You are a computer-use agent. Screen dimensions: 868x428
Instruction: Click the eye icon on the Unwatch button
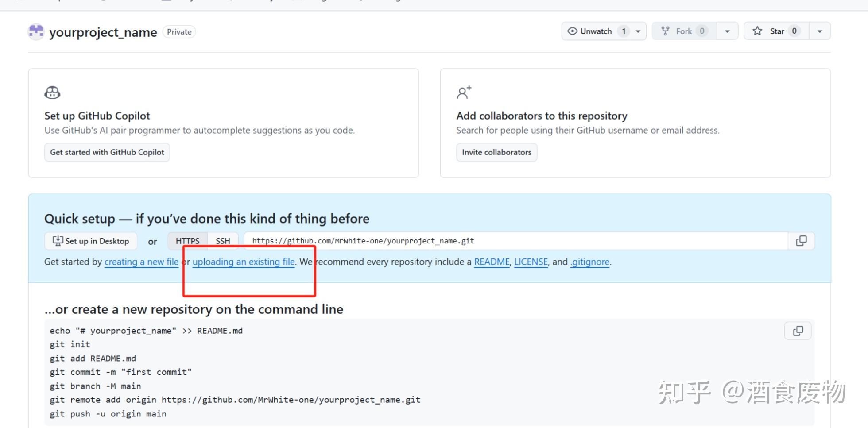573,31
